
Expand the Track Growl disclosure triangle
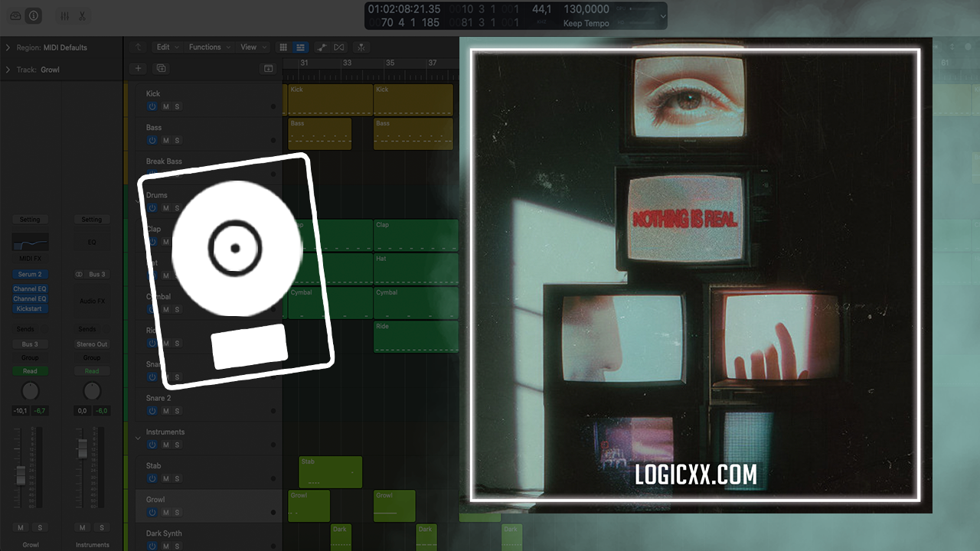click(x=8, y=70)
